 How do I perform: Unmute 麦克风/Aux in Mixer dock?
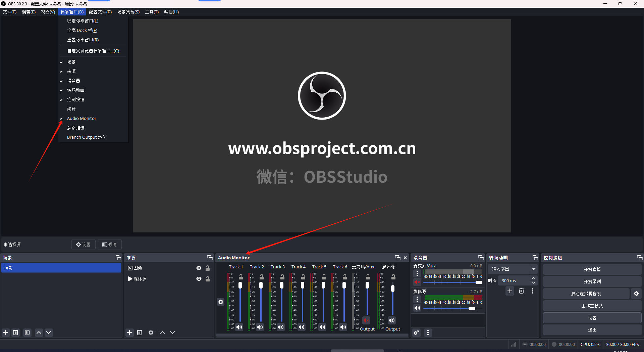(x=417, y=282)
